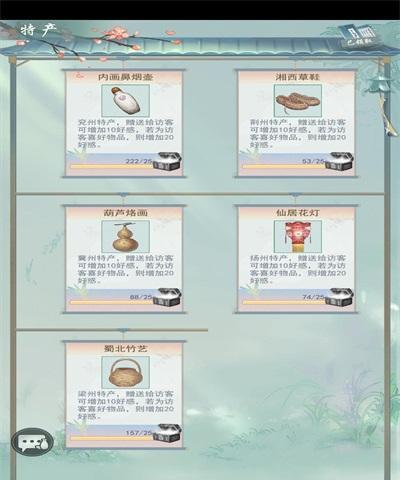
Task: Click the 特产 page title
Action: [38, 30]
